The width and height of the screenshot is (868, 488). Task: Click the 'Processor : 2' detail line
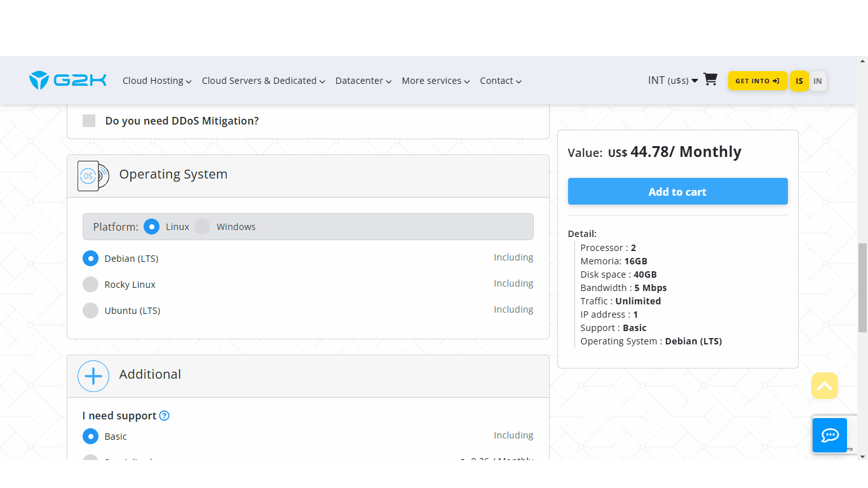click(x=608, y=248)
